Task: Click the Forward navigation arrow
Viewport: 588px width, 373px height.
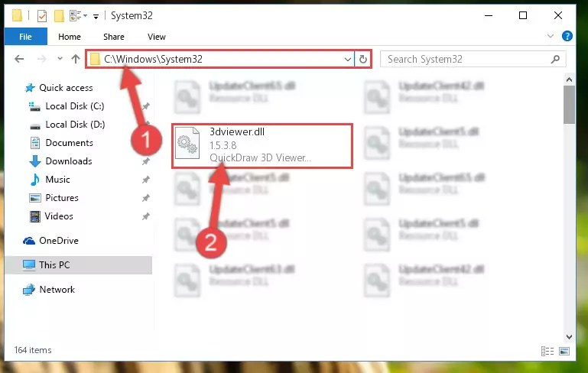Action: [42, 59]
